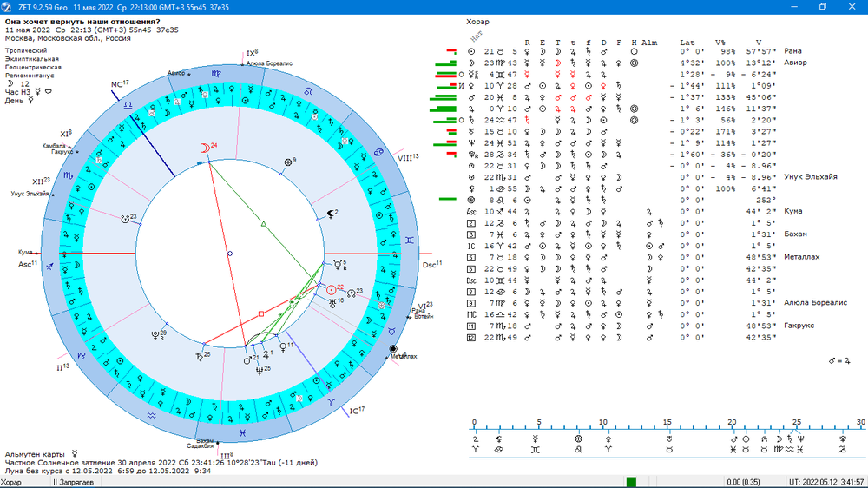868x488 pixels.
Task: Click the Black Moon Lilith glyph in the chart
Action: point(331,214)
